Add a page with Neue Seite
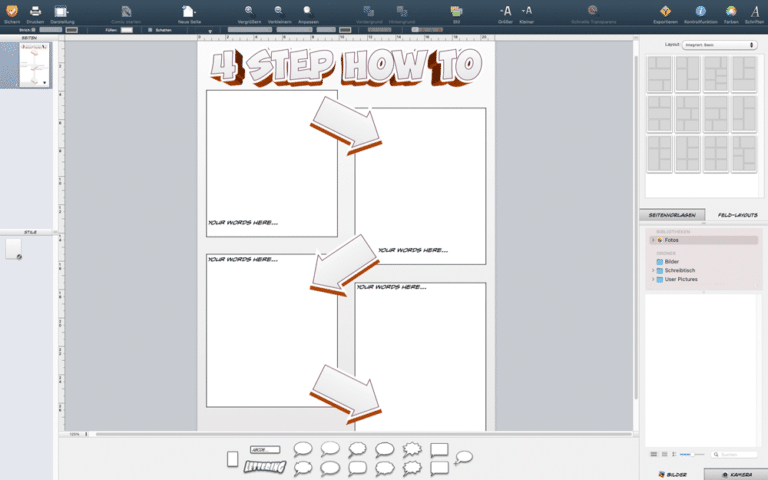The height and width of the screenshot is (480, 768). [x=189, y=11]
